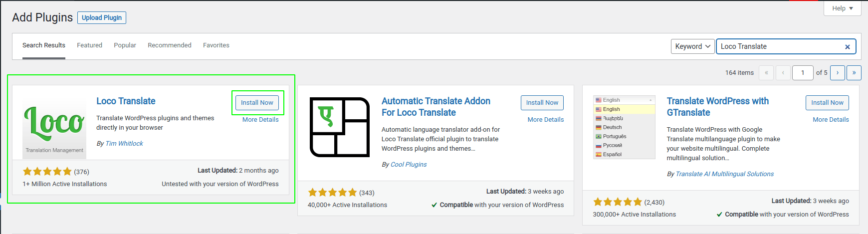View More Details for Loco Translate
The image size is (868, 234).
tap(260, 120)
